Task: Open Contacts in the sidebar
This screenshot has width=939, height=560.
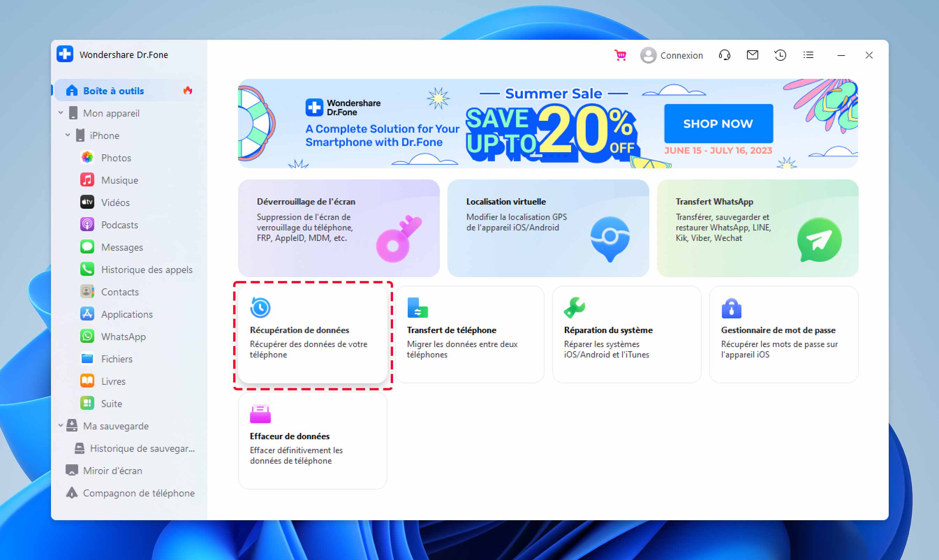Action: [120, 292]
